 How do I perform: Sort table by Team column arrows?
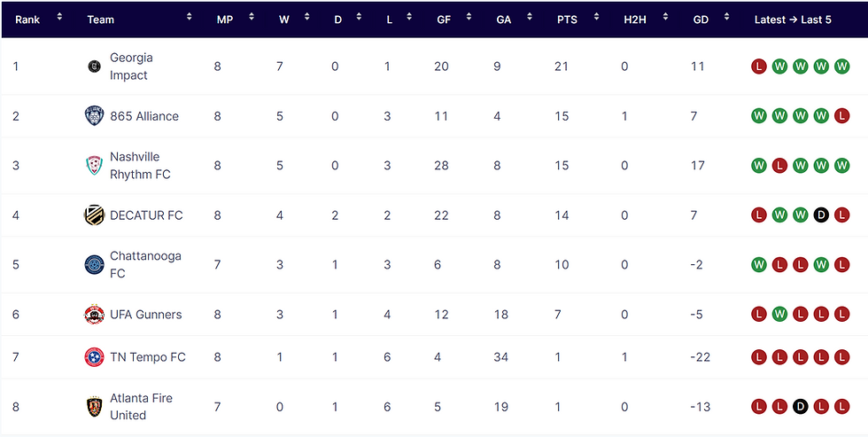(x=190, y=17)
